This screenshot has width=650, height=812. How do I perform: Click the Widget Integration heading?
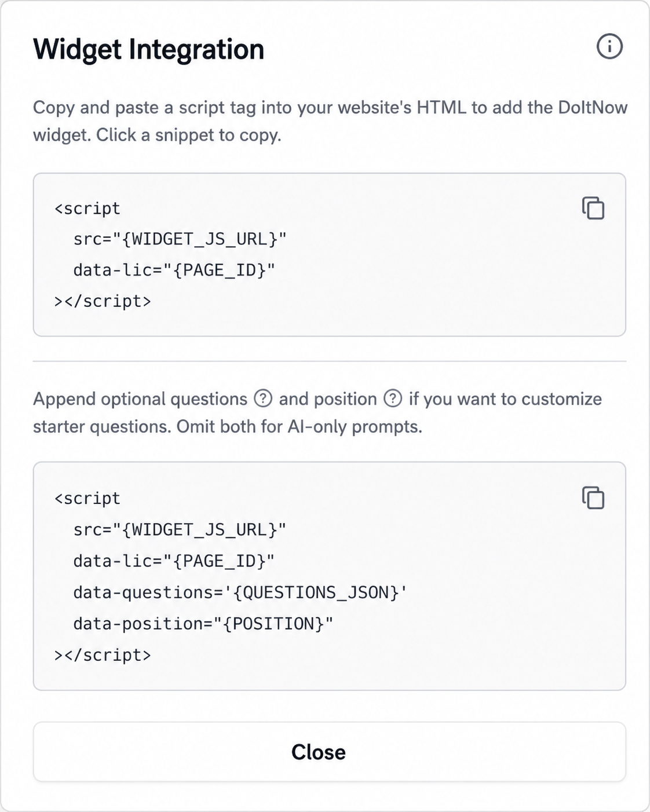(x=148, y=49)
